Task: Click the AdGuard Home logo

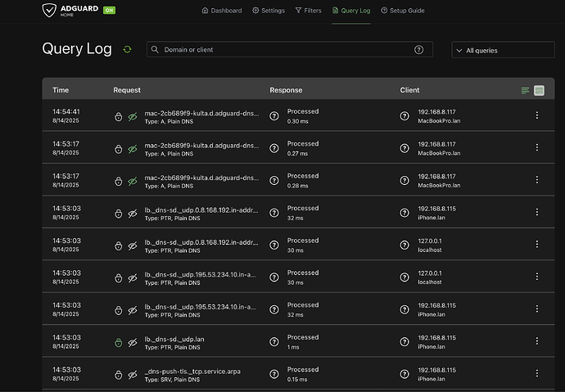Action: coord(70,11)
